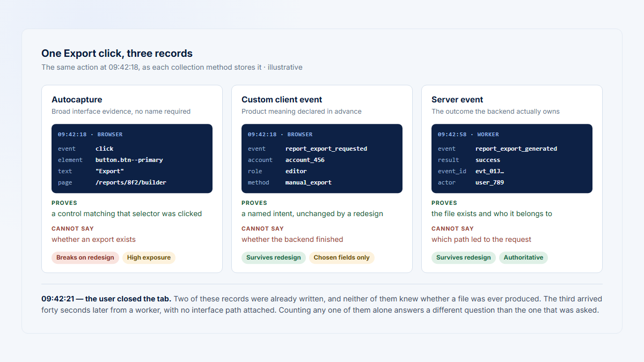
Task: Click the '/reports/8f2/builder' page value
Action: [x=131, y=182]
